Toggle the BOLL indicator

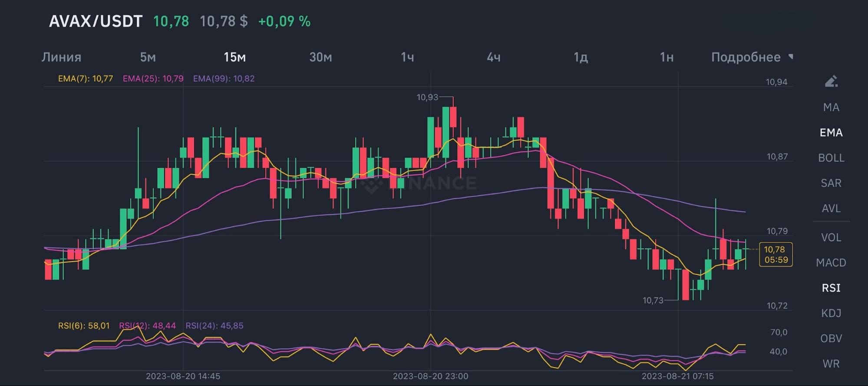tap(831, 158)
